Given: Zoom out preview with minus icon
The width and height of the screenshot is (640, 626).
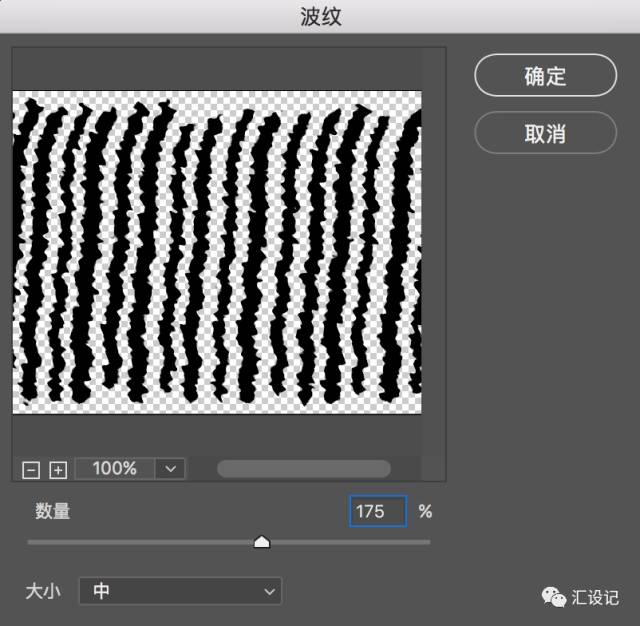Looking at the screenshot, I should pyautogui.click(x=31, y=469).
